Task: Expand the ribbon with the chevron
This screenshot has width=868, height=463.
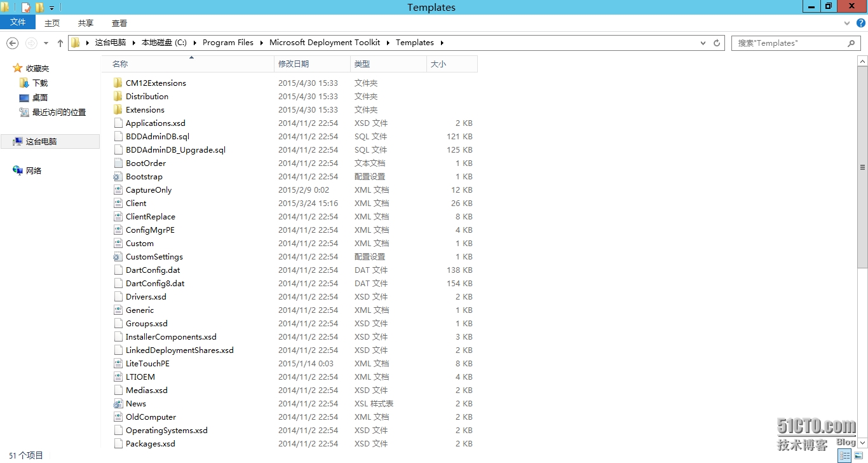Action: 847,23
